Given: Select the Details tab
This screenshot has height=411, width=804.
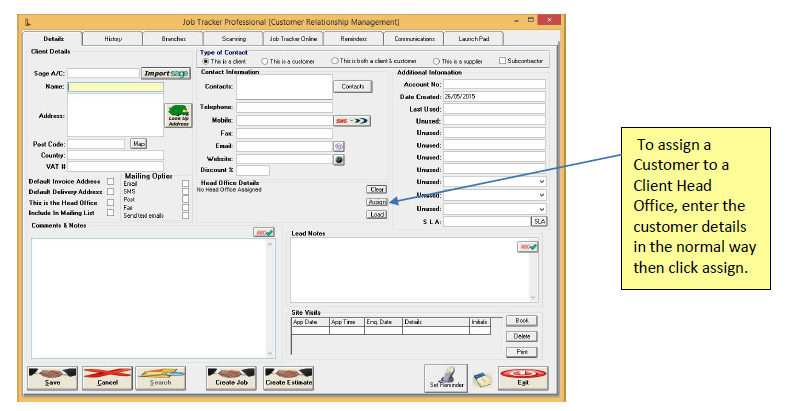Looking at the screenshot, I should pyautogui.click(x=53, y=39).
